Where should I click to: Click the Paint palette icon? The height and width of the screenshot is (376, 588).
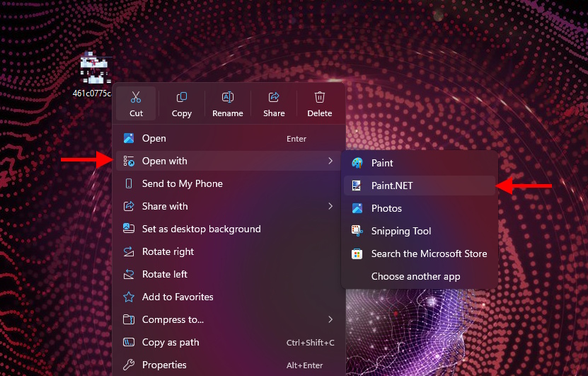point(357,163)
